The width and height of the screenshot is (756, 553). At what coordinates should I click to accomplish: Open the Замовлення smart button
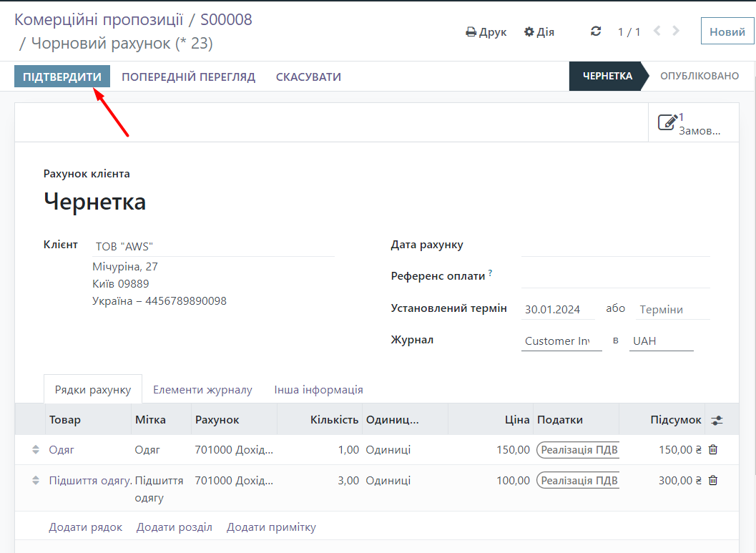coord(692,123)
